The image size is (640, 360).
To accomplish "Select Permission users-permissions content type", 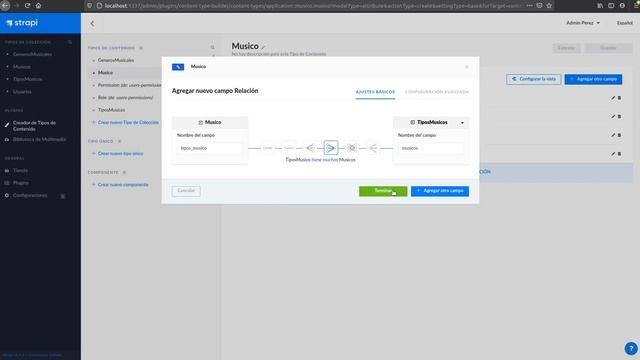I will point(129,85).
